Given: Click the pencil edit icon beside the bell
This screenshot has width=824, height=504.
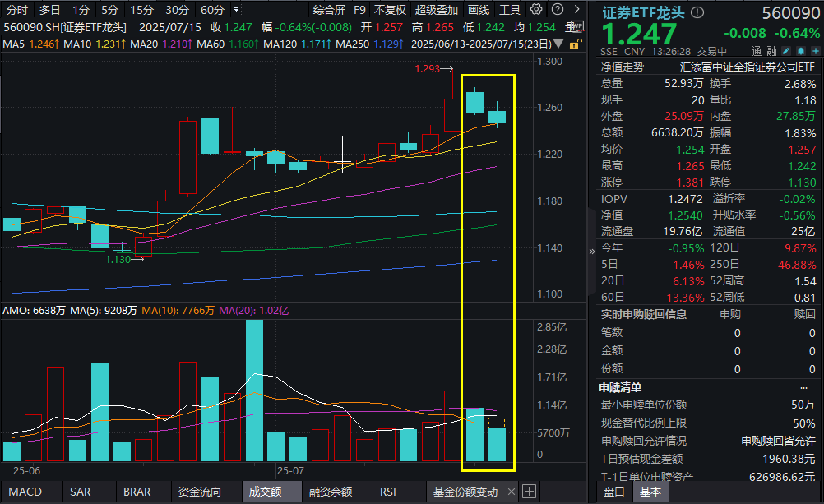Looking at the screenshot, I should 785,50.
